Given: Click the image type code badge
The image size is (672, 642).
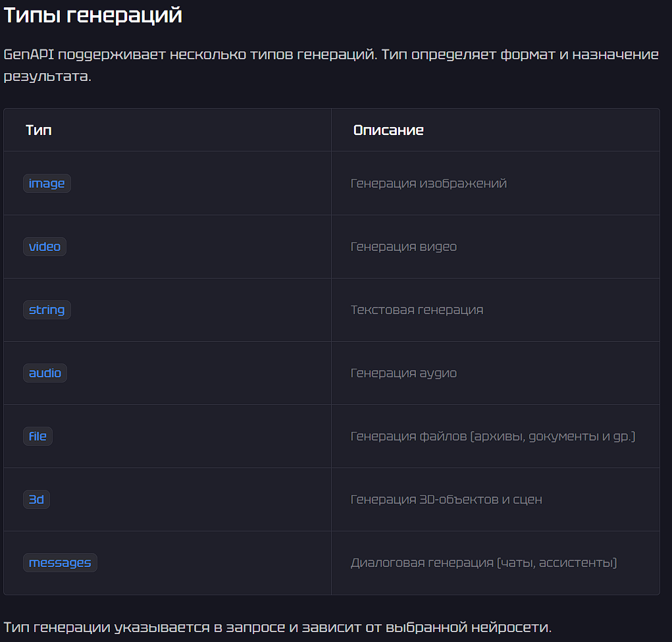Looking at the screenshot, I should point(47,184).
